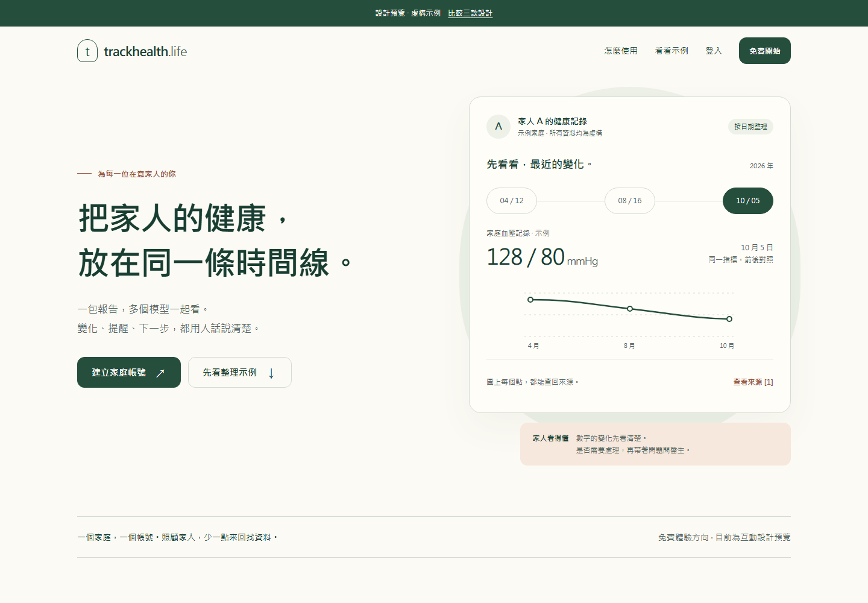The height and width of the screenshot is (603, 868).
Task: Follow the 比較三款設計 link
Action: pyautogui.click(x=470, y=13)
